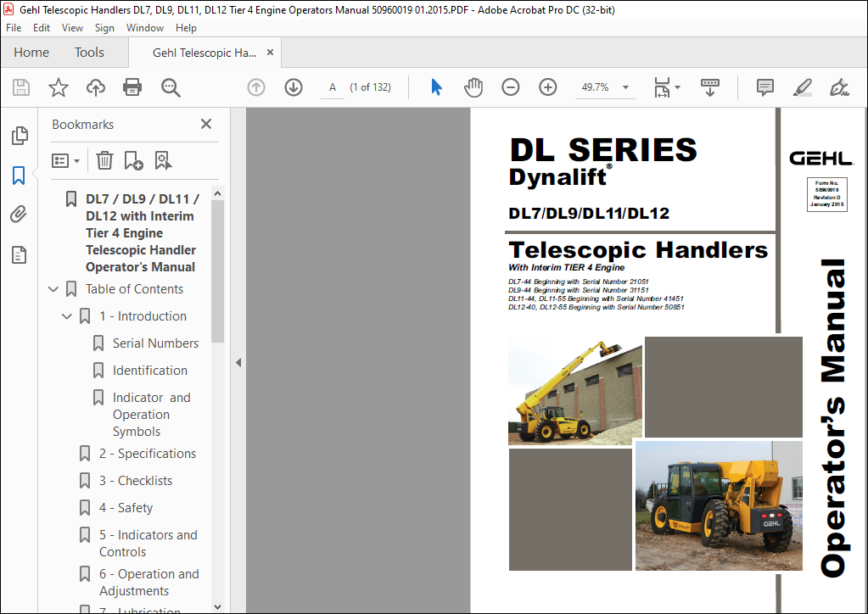Open the fit page options tool
The image size is (868, 614).
click(x=662, y=87)
